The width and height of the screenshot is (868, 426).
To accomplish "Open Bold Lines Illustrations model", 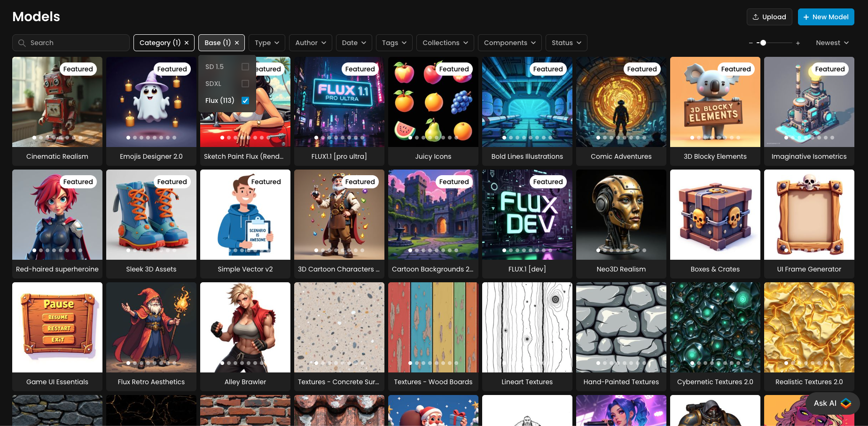I will click(x=527, y=111).
